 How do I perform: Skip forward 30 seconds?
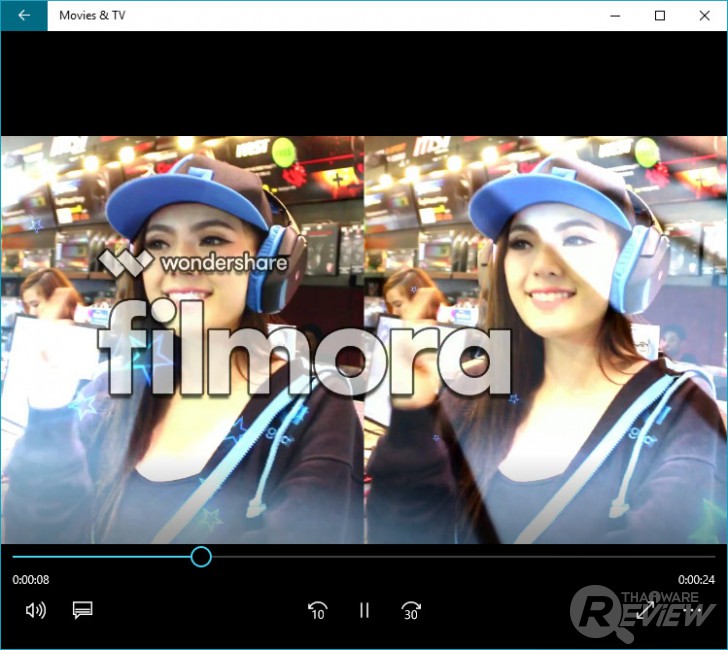click(x=411, y=611)
